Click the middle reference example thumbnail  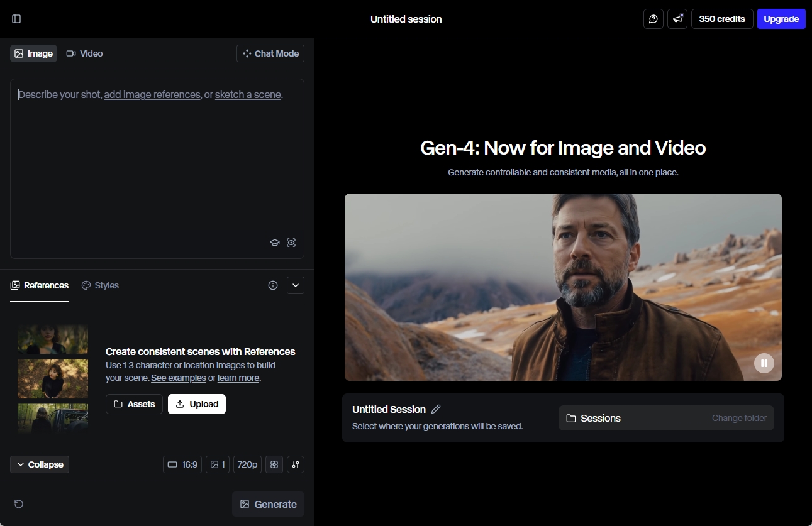[53, 379]
